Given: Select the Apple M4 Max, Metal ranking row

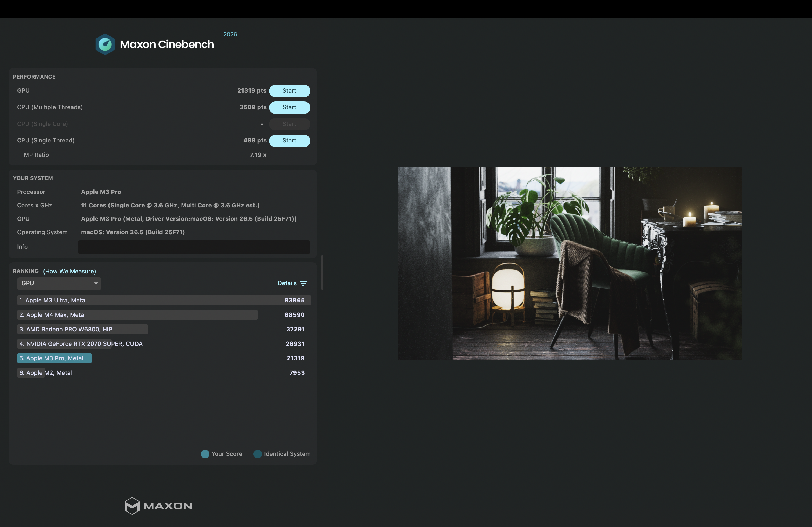Looking at the screenshot, I should (164, 315).
